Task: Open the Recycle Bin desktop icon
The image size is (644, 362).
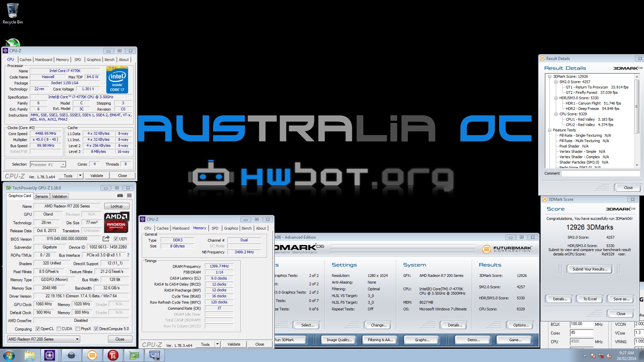Action: (12, 13)
